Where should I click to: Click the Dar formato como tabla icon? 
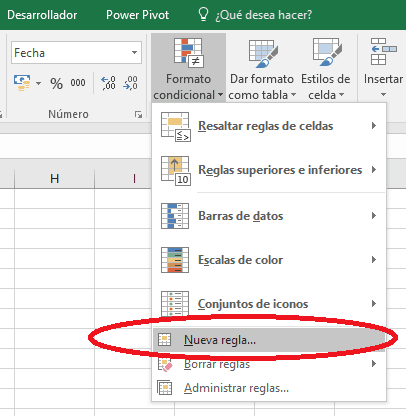pos(263,53)
